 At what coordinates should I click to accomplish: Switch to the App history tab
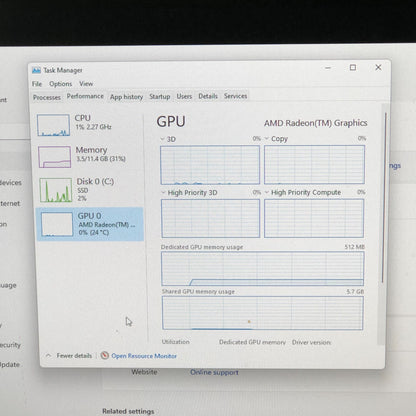[x=126, y=97]
